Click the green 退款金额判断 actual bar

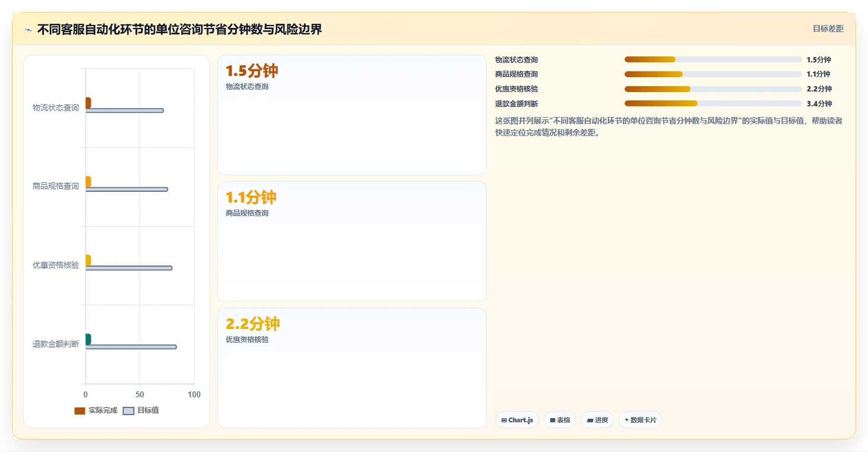[x=88, y=339]
